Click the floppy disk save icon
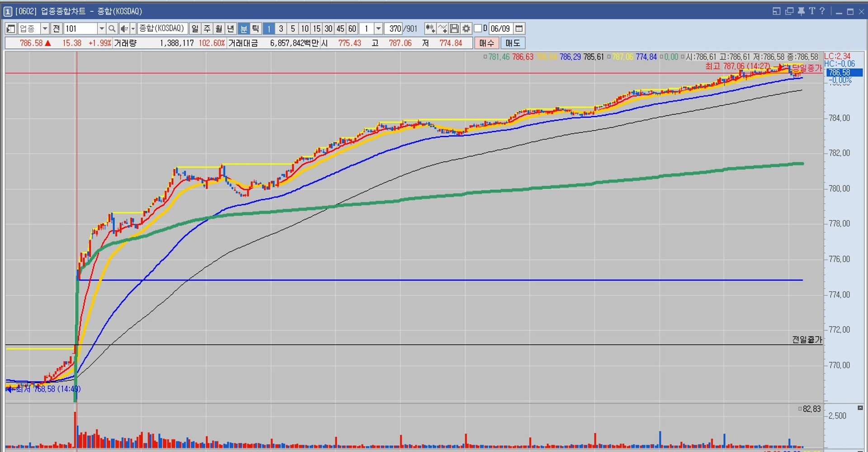Screen dimensions: 868x452 click(454, 29)
